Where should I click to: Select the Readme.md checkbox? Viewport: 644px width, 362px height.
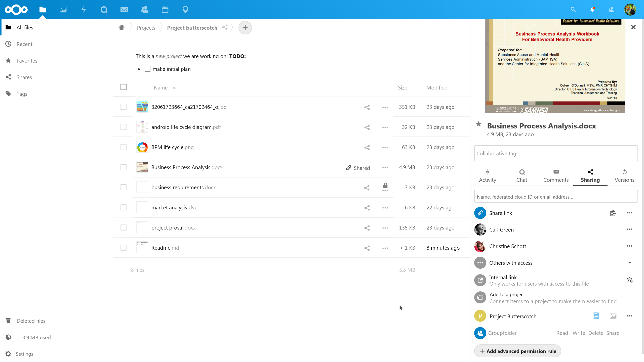click(124, 248)
